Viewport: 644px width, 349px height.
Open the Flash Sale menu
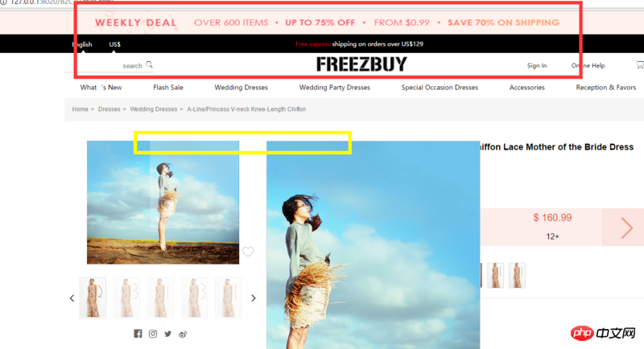168,88
